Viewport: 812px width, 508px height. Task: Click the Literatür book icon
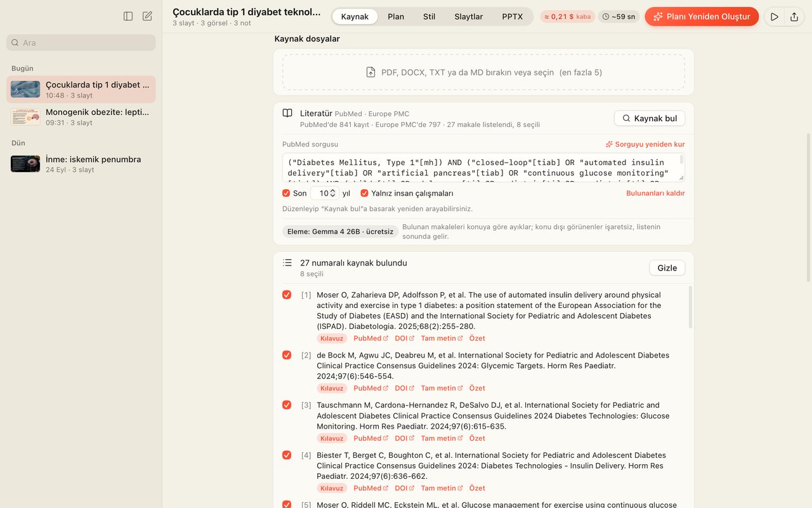tap(287, 113)
